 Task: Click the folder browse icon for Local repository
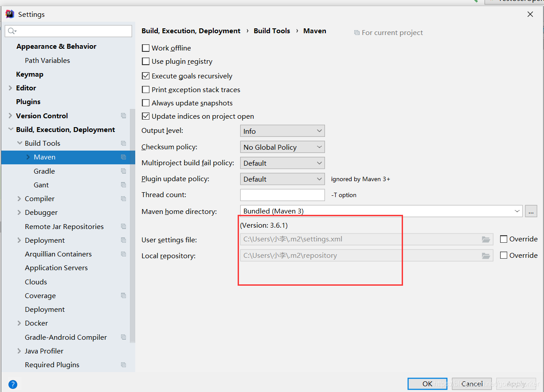(x=486, y=256)
